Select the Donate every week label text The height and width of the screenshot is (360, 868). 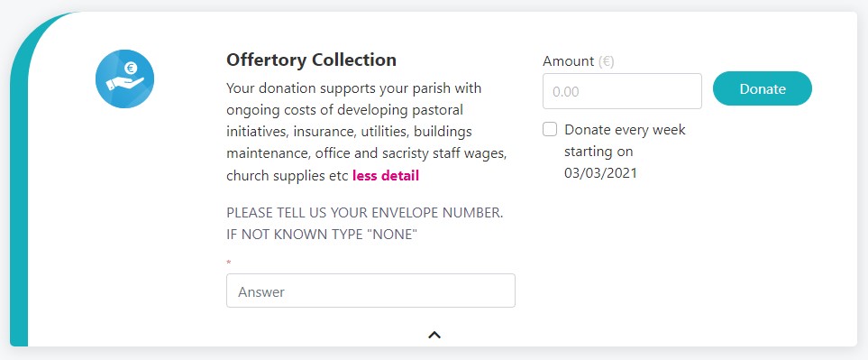(625, 130)
